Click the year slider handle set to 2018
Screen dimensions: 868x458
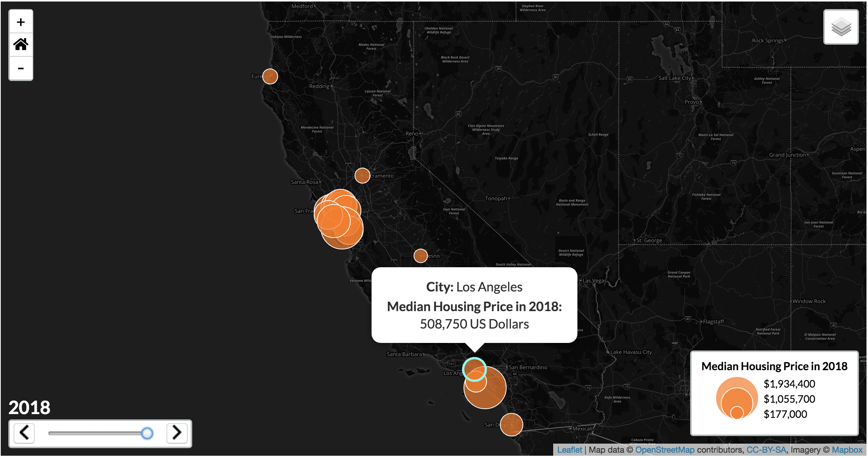coord(147,433)
